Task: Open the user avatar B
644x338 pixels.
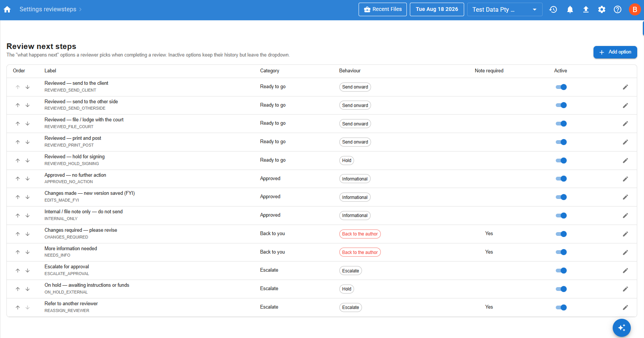Action: [x=635, y=9]
